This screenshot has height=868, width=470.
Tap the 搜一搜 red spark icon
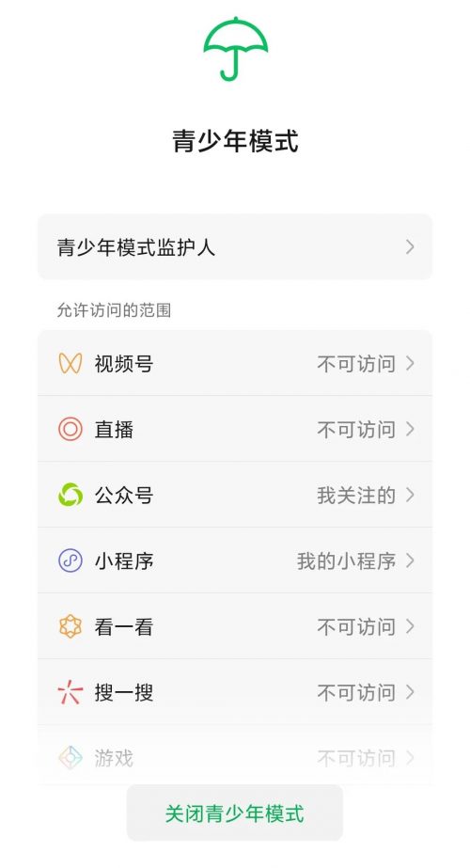70,692
